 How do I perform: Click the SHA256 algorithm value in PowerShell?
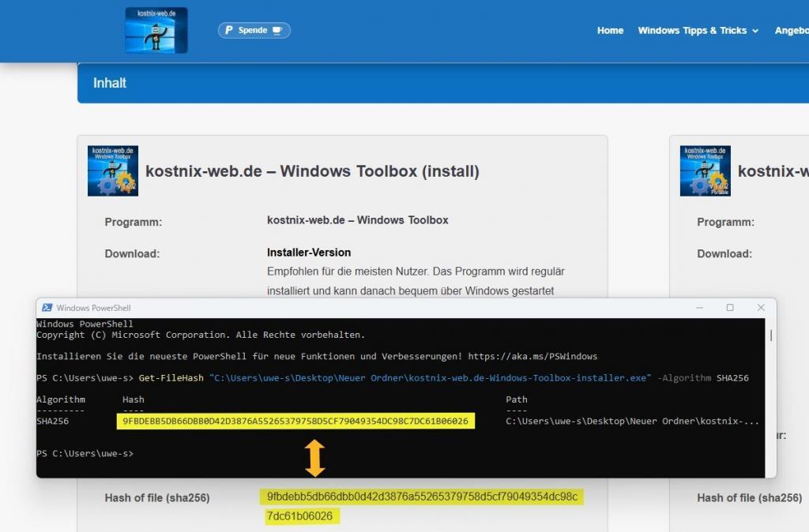click(x=53, y=421)
